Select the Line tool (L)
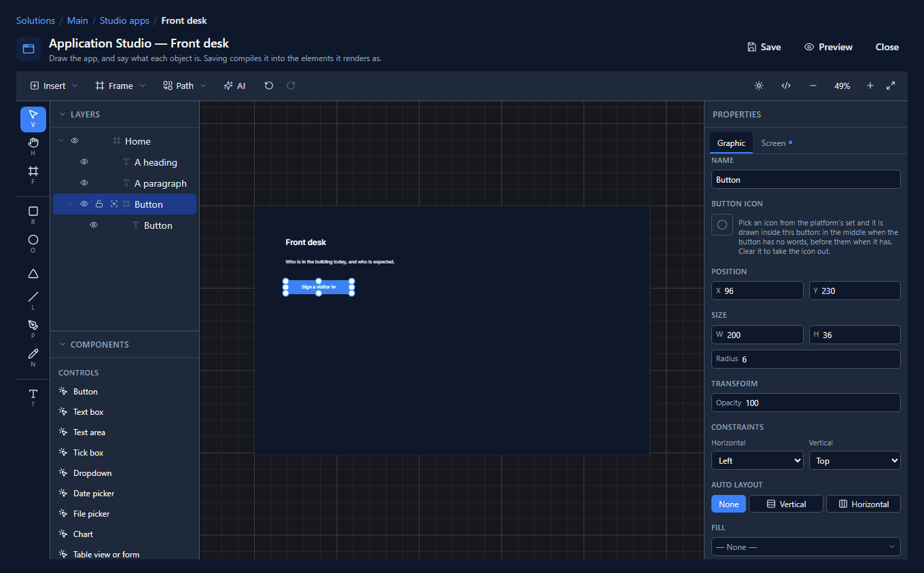The width and height of the screenshot is (924, 573). tap(33, 301)
